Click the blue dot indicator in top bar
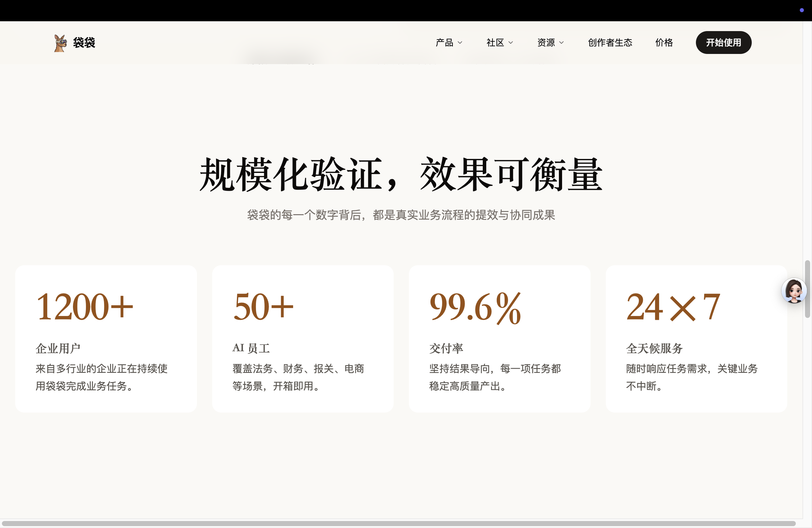This screenshot has width=812, height=528. coord(802,10)
